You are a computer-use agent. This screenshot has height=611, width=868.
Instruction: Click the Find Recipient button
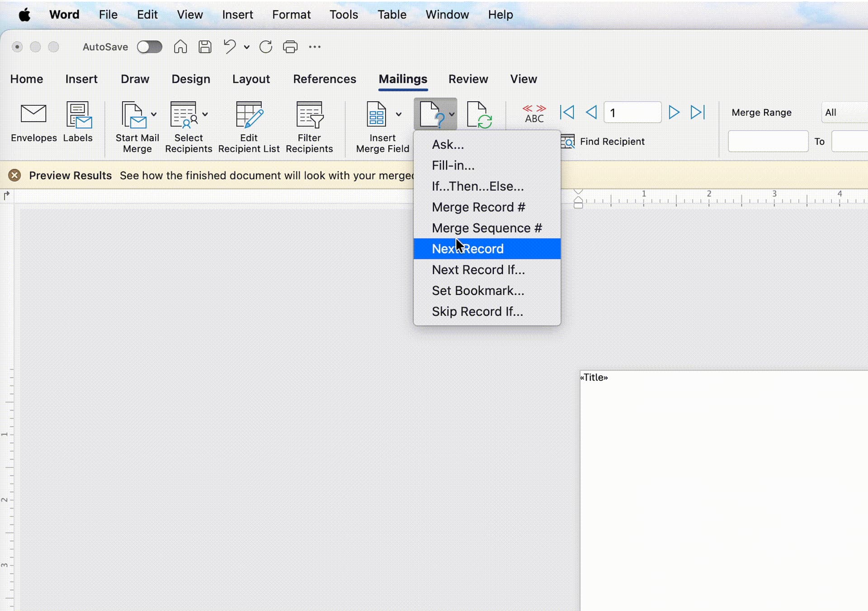(603, 142)
